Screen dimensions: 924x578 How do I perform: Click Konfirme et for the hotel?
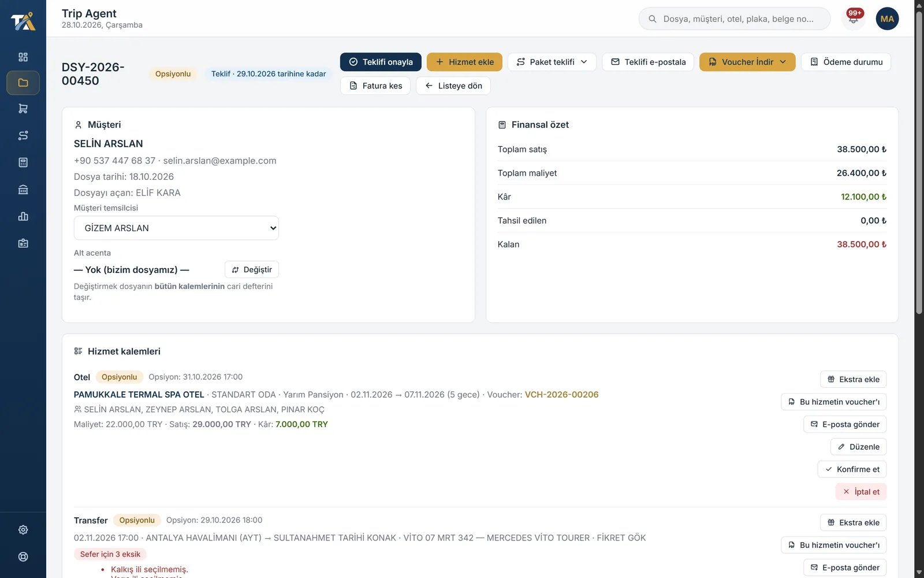click(x=852, y=469)
